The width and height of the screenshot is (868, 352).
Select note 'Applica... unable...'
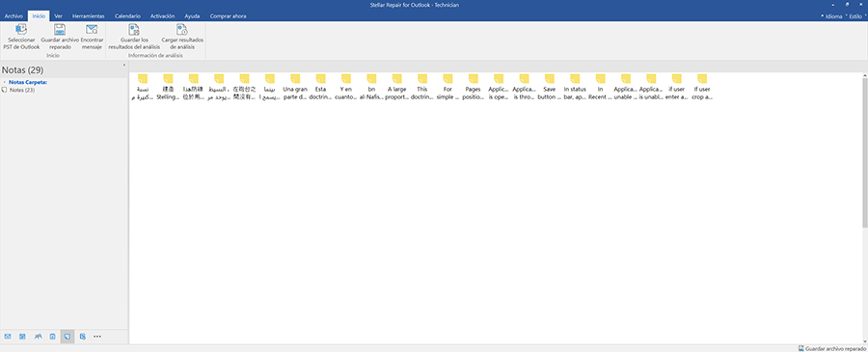coord(626,87)
